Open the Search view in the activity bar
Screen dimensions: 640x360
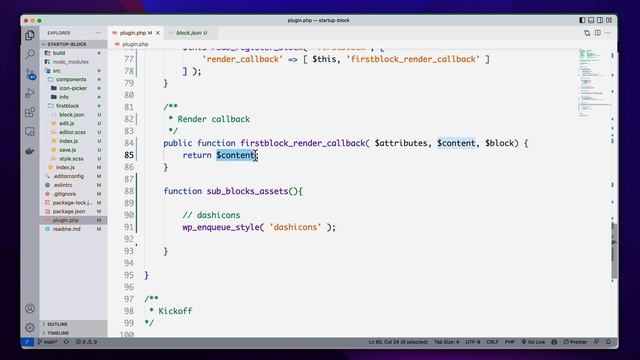pos(30,54)
